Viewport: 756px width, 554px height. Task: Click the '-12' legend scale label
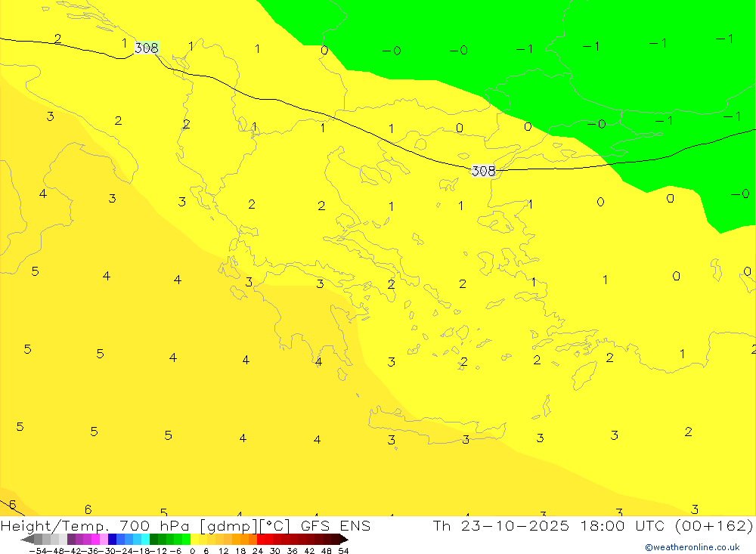point(158,551)
